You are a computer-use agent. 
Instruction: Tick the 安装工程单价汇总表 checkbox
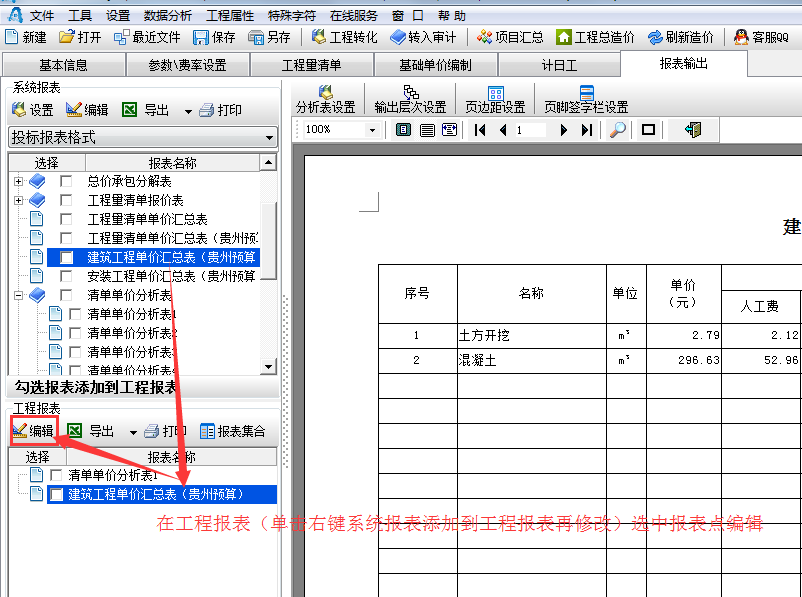click(66, 277)
